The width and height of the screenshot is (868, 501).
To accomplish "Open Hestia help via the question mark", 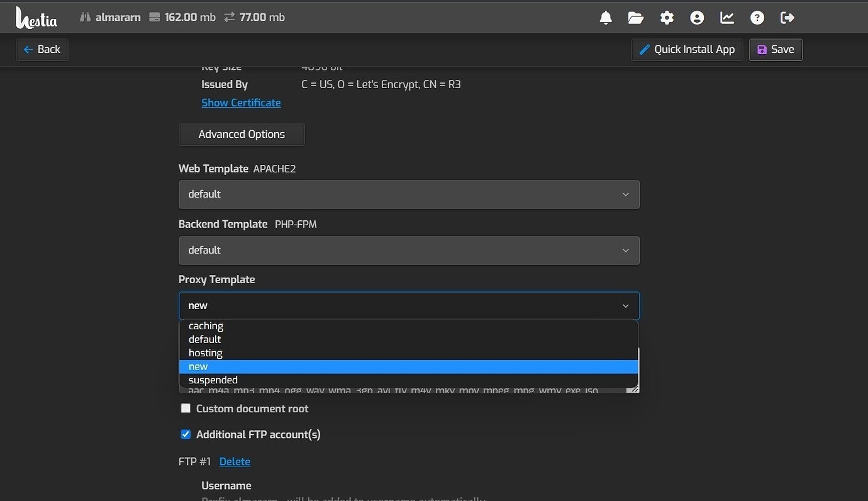I will pos(757,17).
